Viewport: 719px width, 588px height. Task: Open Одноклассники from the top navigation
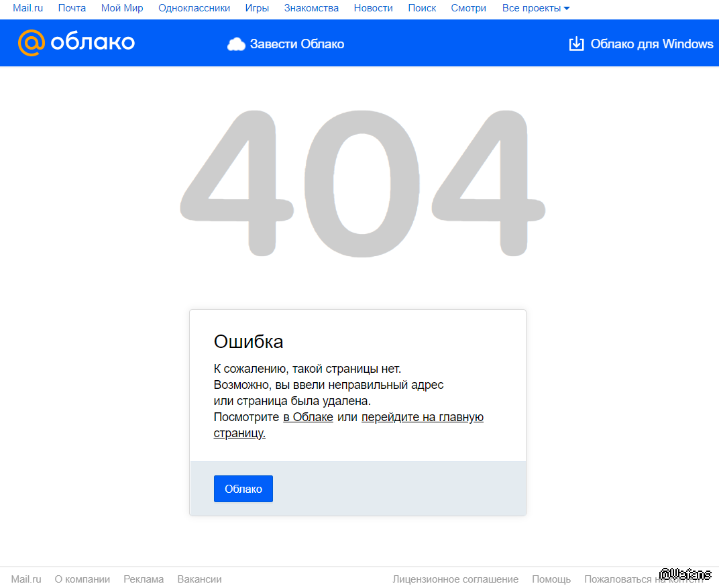coord(194,8)
